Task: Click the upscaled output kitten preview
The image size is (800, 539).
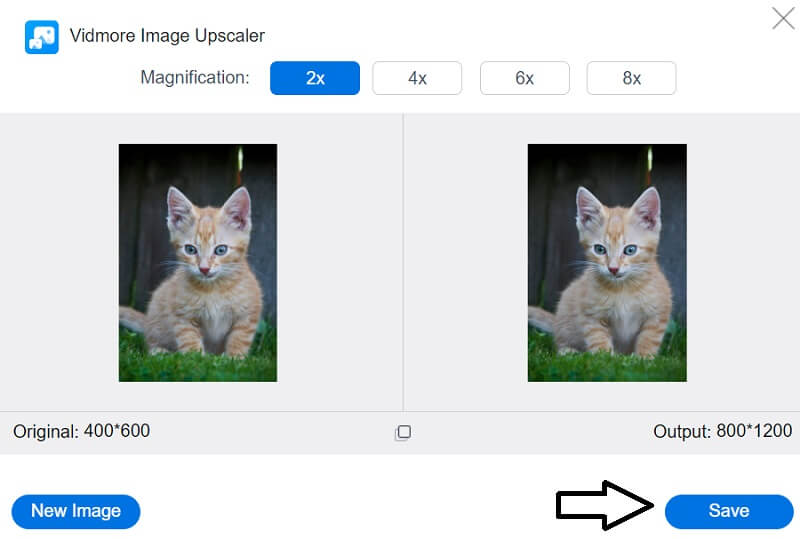Action: pos(607,262)
